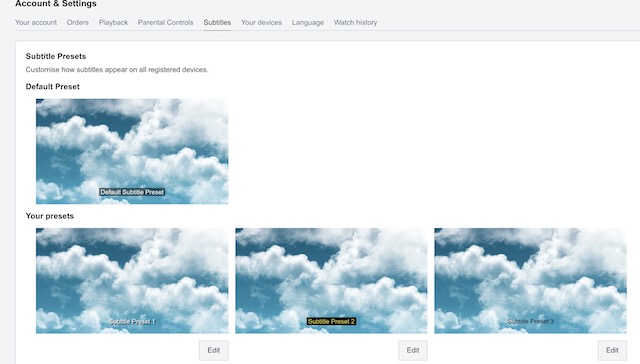Screen dimensions: 640x364
Task: Click the Default Subtitle Preset caption label
Action: (x=132, y=192)
